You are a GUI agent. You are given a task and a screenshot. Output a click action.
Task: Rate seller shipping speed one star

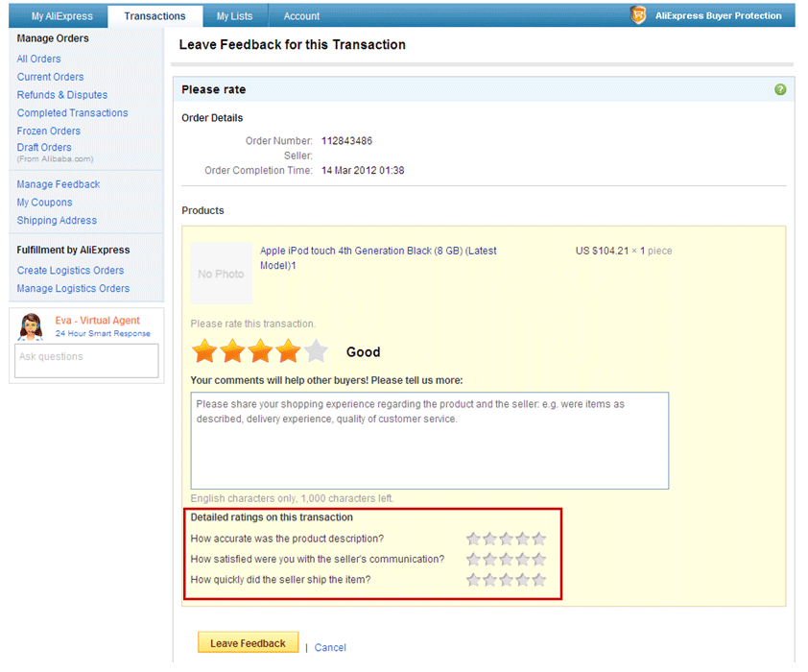coord(473,580)
